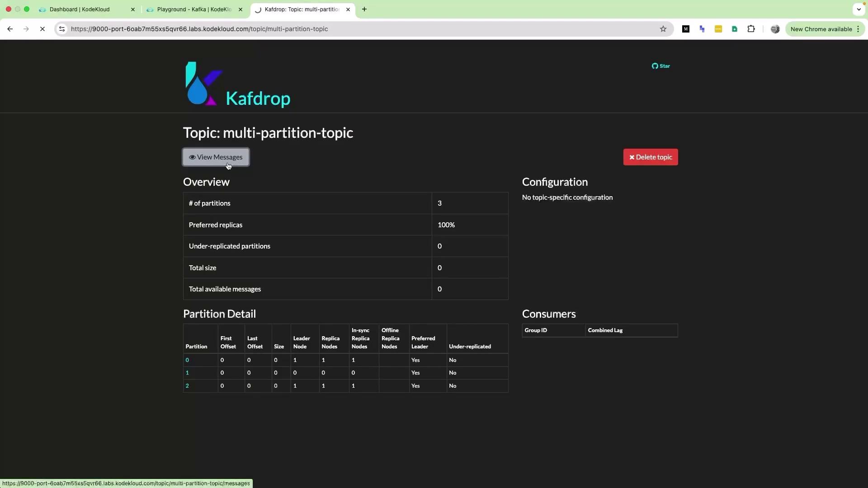868x488 pixels.
Task: Expand the tab search dropdown arrow
Action: (859, 9)
